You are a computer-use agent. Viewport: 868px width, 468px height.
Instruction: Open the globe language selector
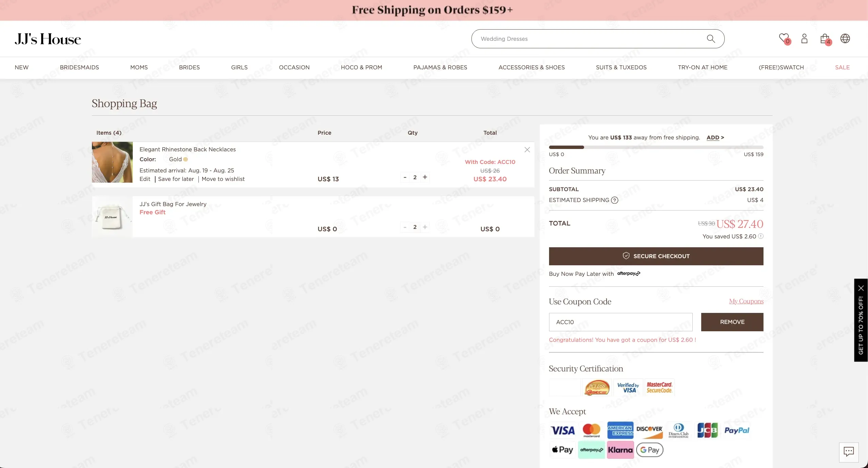pyautogui.click(x=845, y=38)
